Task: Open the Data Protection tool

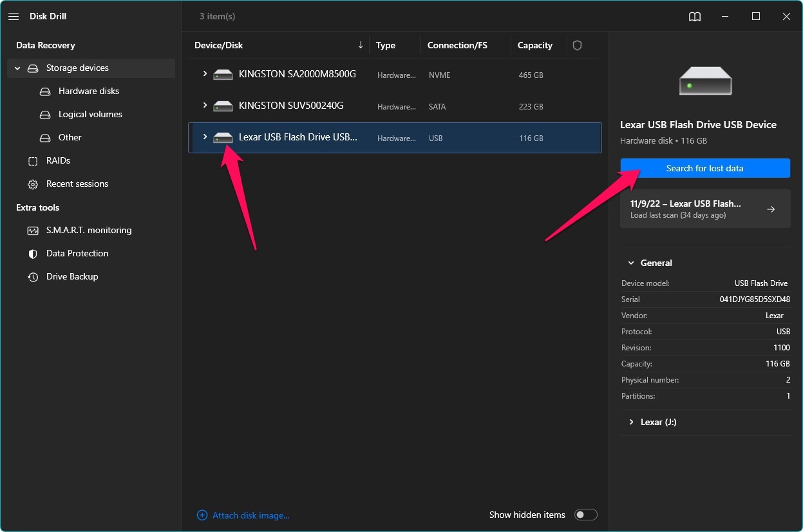Action: tap(77, 254)
